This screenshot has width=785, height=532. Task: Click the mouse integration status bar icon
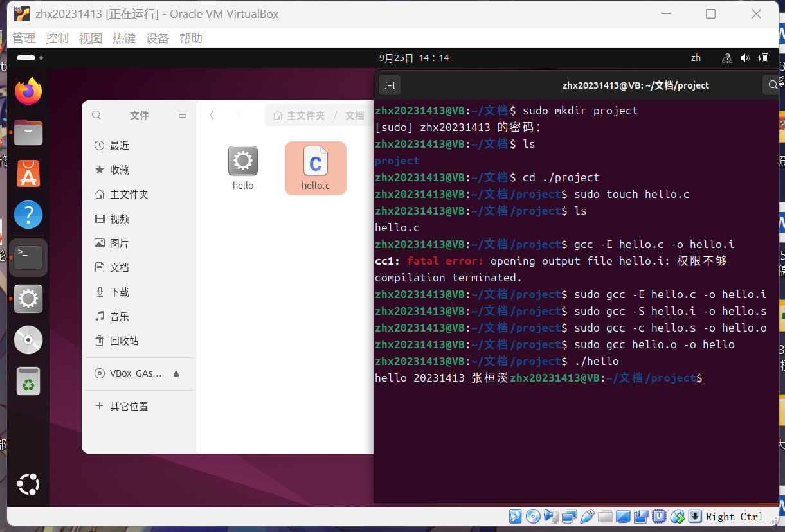[x=677, y=517]
